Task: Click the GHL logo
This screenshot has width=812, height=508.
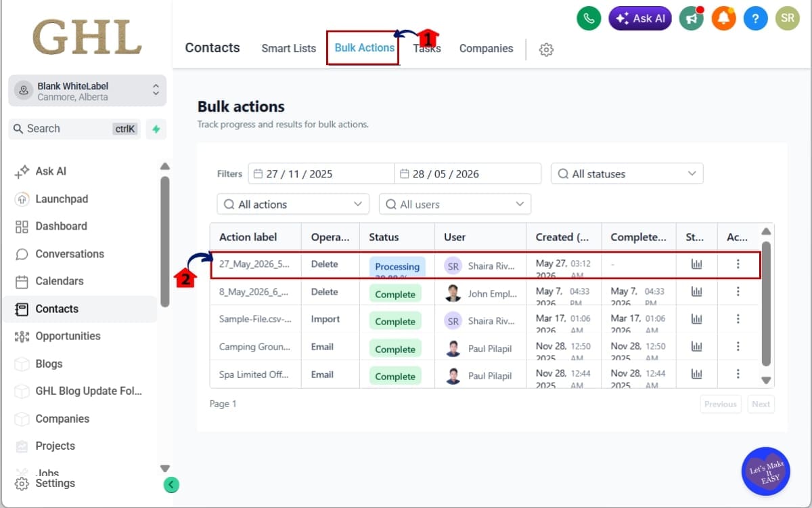Action: pos(87,37)
